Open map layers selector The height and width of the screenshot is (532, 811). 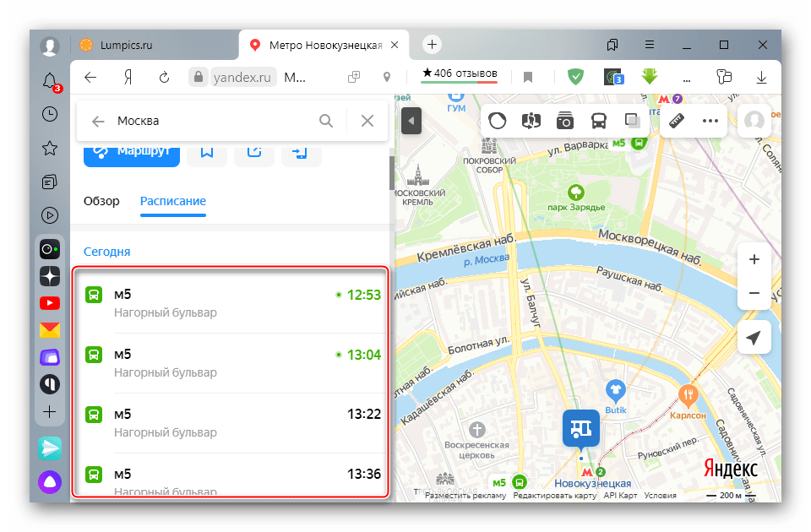[x=632, y=121]
